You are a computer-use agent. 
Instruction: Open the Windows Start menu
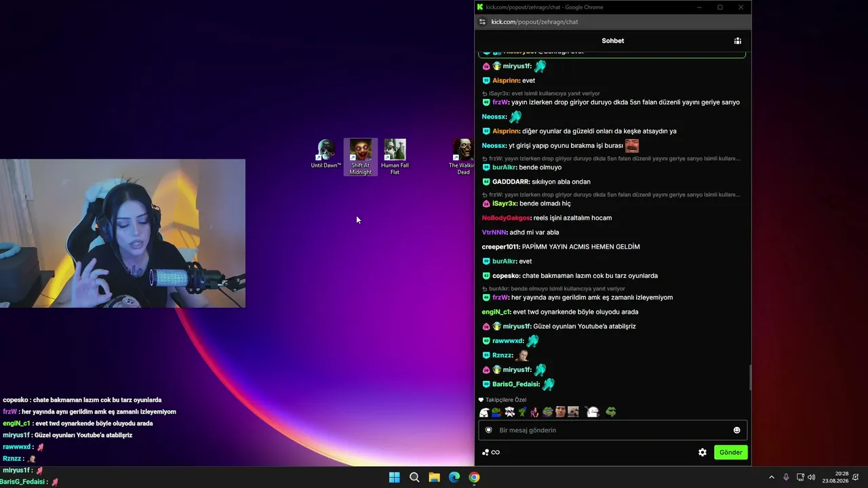tap(394, 477)
